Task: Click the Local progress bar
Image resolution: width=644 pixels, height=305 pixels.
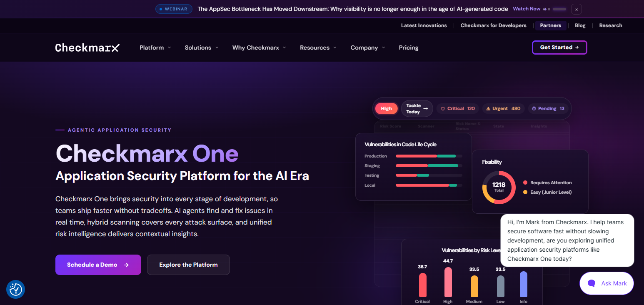Action: click(429, 185)
